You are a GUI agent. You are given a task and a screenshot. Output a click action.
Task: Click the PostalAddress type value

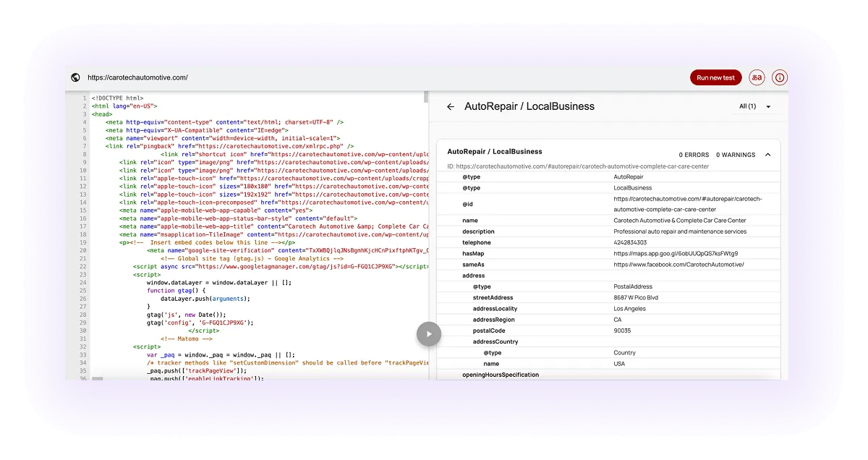point(634,286)
